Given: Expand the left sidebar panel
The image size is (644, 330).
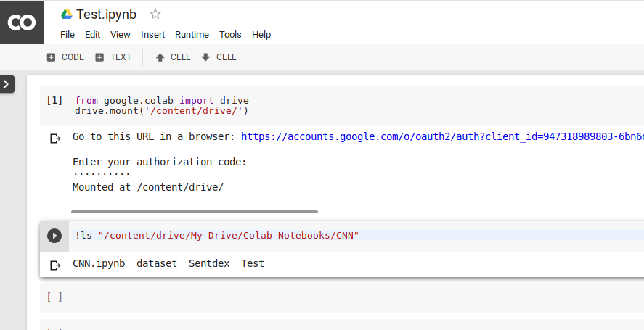Looking at the screenshot, I should coord(7,84).
